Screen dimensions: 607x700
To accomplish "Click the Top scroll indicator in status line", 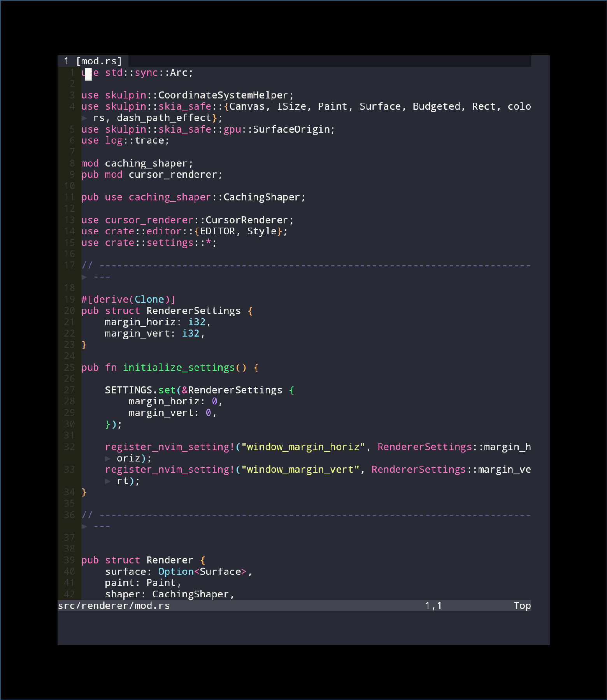I will coord(522,605).
